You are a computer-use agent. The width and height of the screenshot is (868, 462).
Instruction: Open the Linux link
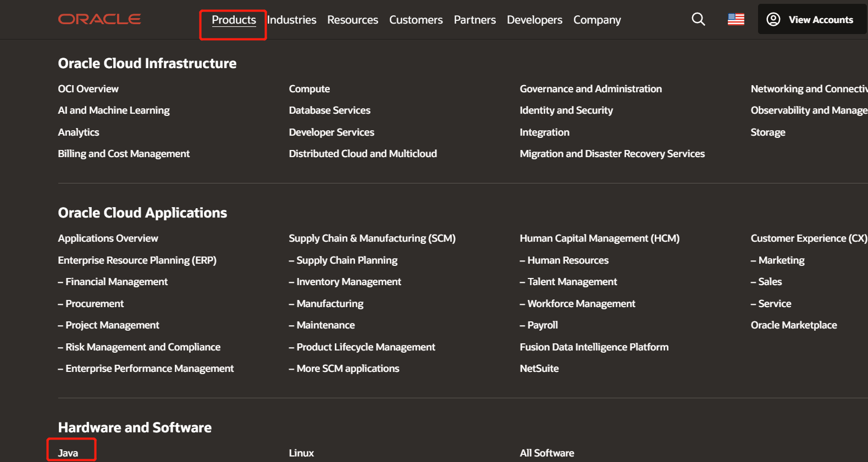pos(301,453)
